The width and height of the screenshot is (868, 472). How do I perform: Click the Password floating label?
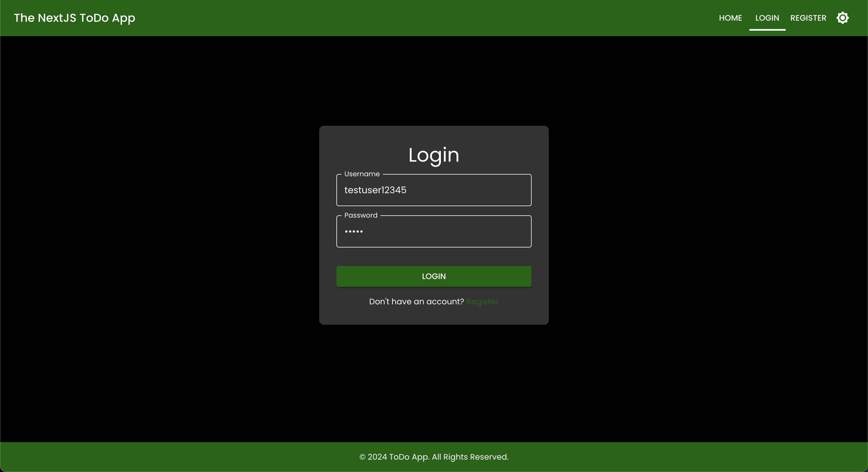(x=361, y=215)
